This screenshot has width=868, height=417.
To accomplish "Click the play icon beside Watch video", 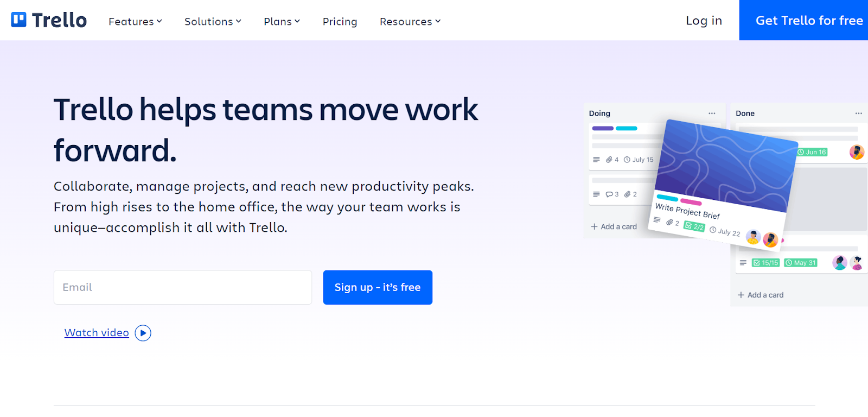I will [143, 333].
